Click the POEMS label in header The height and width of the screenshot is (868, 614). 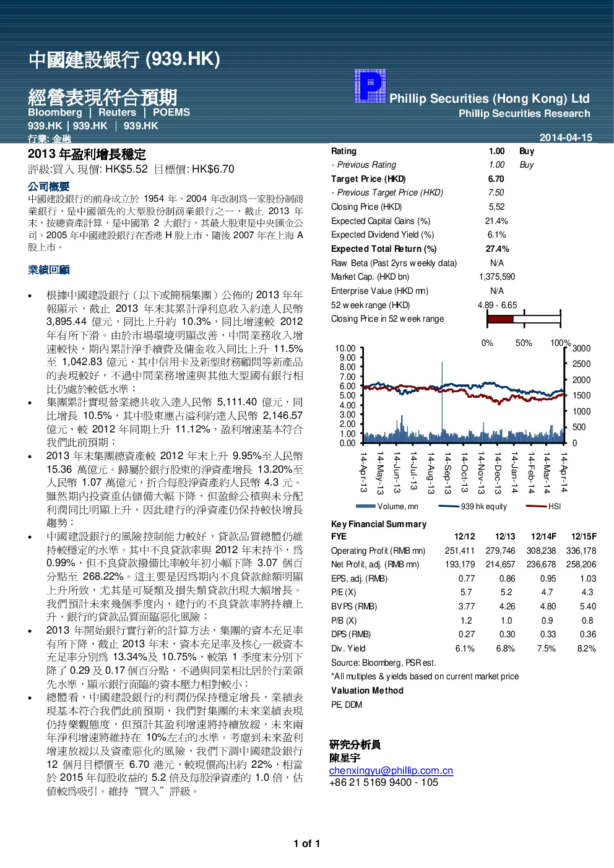171,113
